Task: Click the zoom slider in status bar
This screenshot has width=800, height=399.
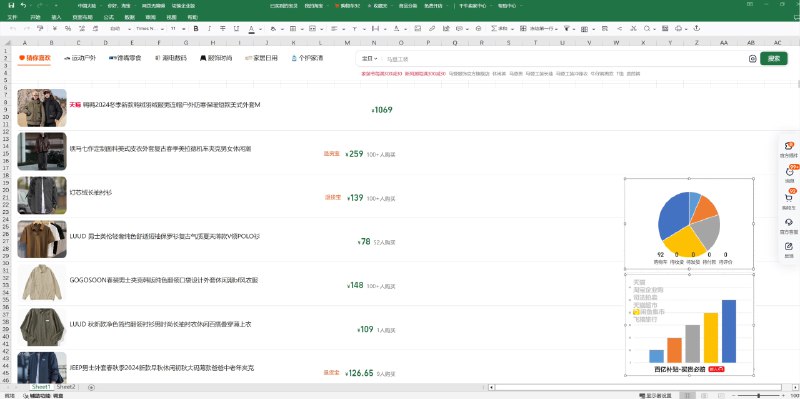Action: (x=759, y=395)
